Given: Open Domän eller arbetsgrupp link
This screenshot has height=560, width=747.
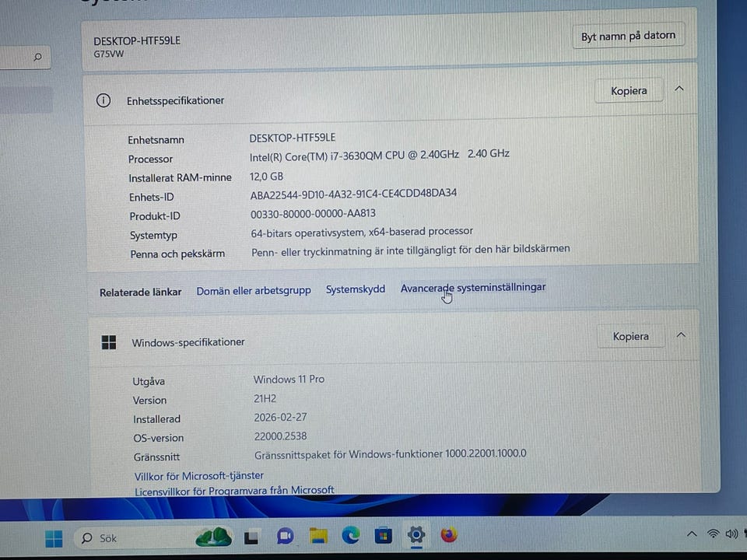Looking at the screenshot, I should [x=254, y=290].
